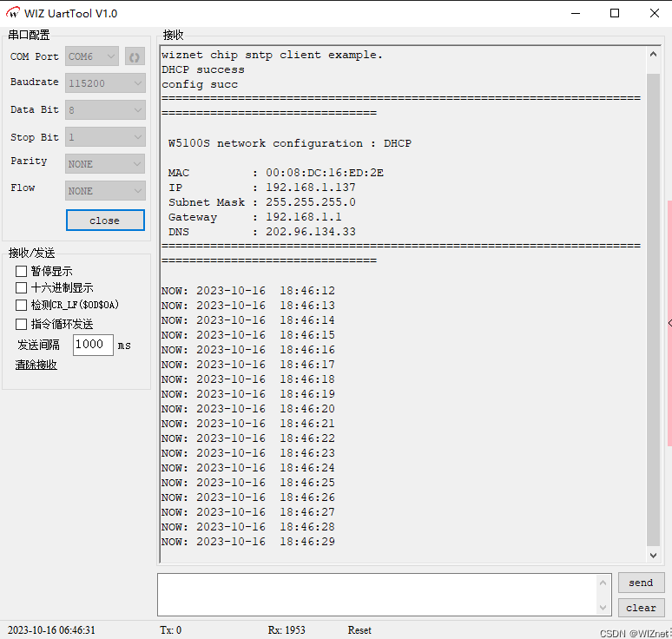Click the 'DHCP success' log line
Image resolution: width=672 pixels, height=639 pixels.
(x=202, y=69)
